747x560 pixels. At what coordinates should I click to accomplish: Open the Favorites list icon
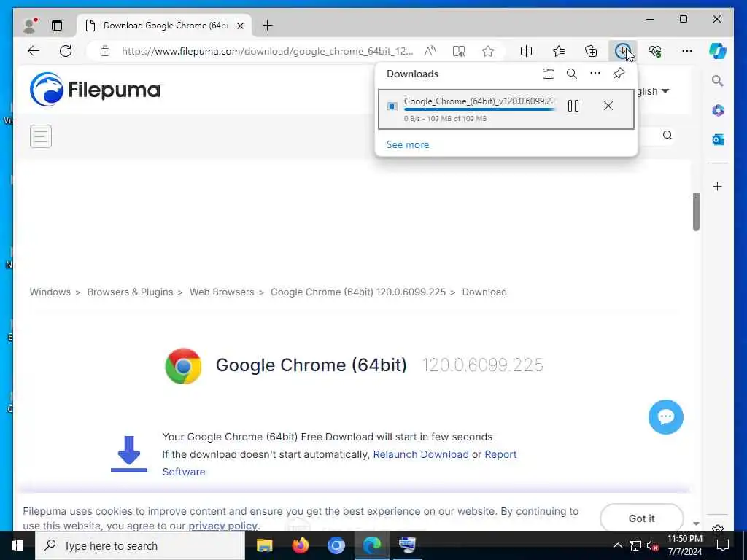[x=559, y=51]
